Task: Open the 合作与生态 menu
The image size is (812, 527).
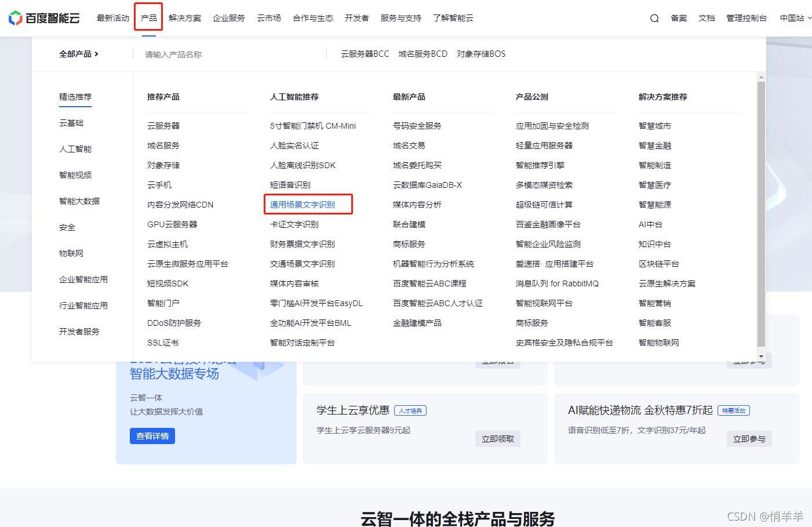Action: (313, 19)
